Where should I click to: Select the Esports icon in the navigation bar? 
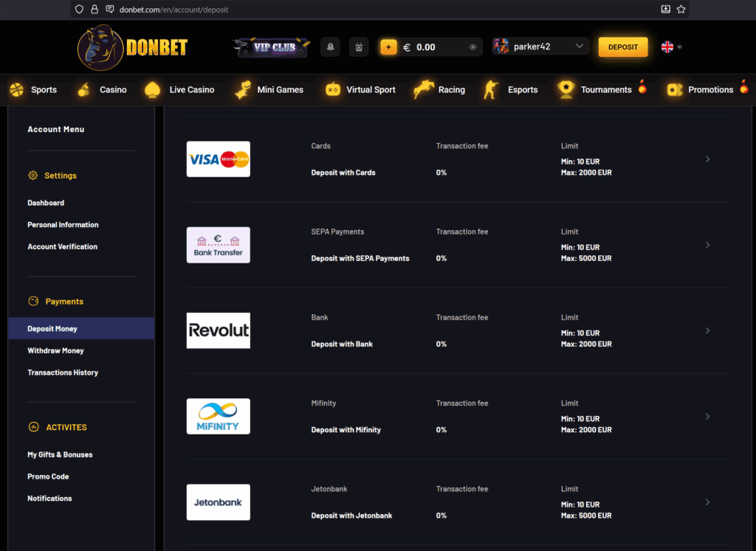point(489,89)
